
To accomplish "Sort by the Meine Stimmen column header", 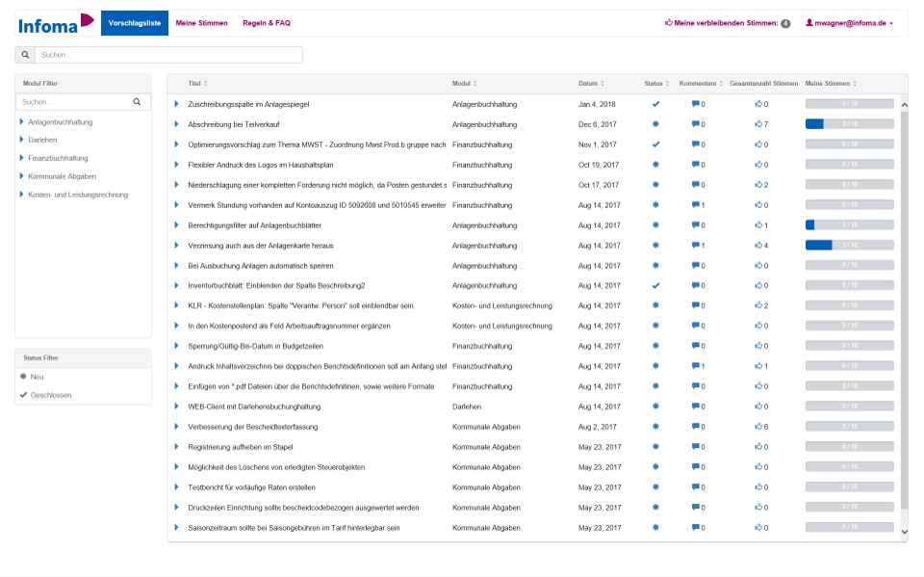I will [831, 84].
